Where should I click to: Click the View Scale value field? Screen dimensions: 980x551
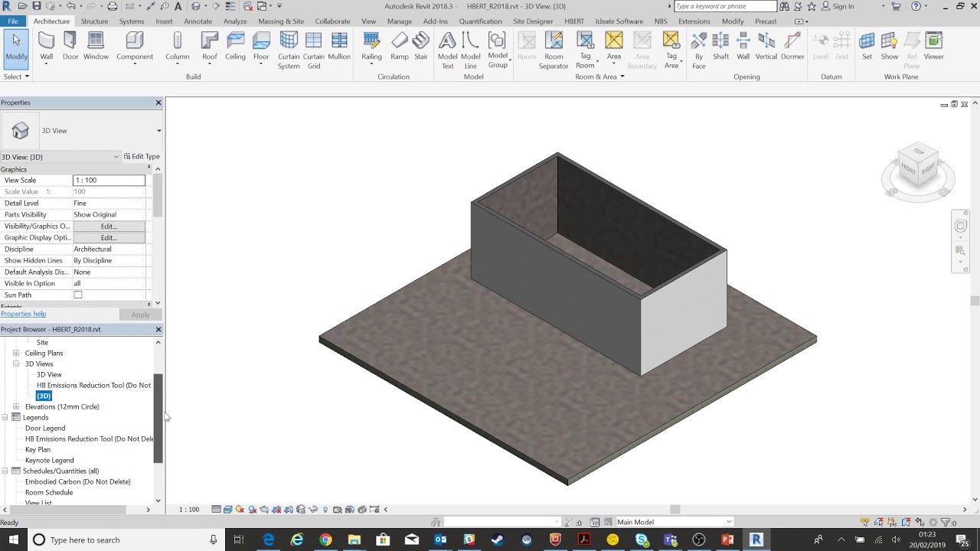pyautogui.click(x=109, y=181)
